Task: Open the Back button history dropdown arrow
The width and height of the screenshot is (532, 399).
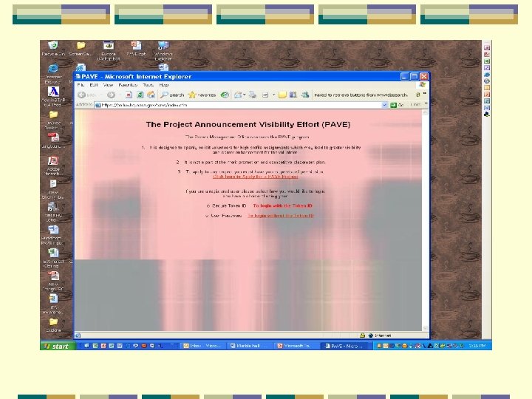Action: [x=100, y=95]
